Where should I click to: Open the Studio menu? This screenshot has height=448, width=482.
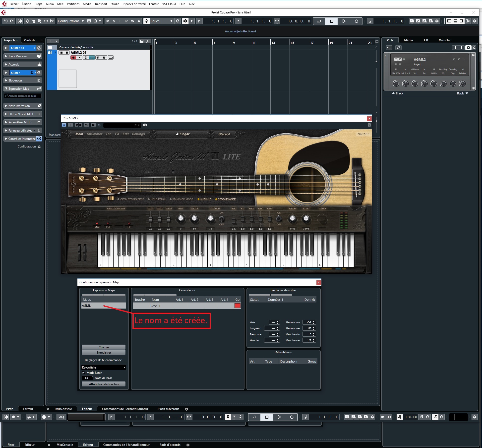[x=115, y=4]
